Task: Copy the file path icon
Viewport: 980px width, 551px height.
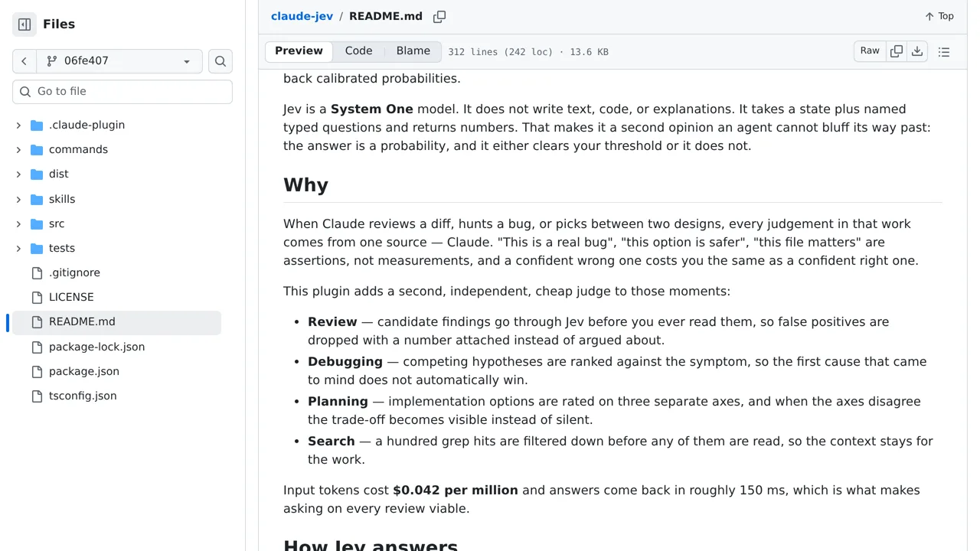Action: pos(439,16)
